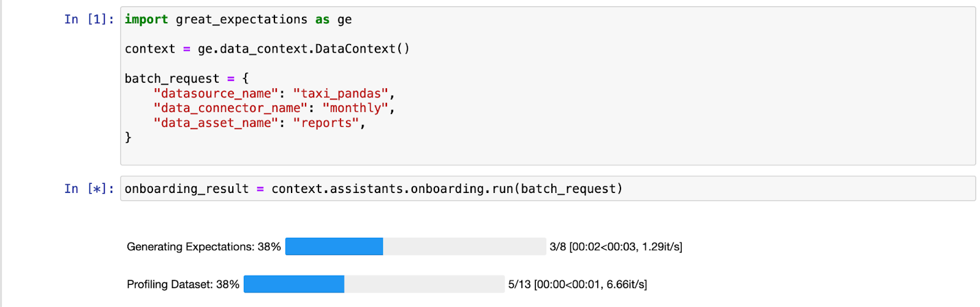Screen dimensions: 980x307
Task: Click the '3/8 [00:02<00:03, 1.29it/s]' status
Action: click(x=616, y=247)
